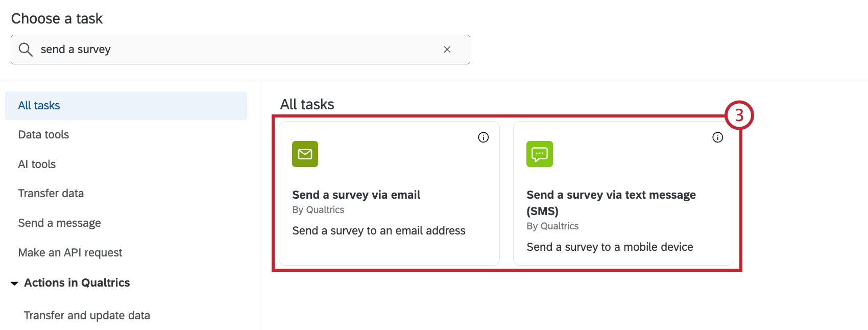The height and width of the screenshot is (330, 868).
Task: Collapse the Actions in Qualtrics section arrow
Action: [x=14, y=283]
